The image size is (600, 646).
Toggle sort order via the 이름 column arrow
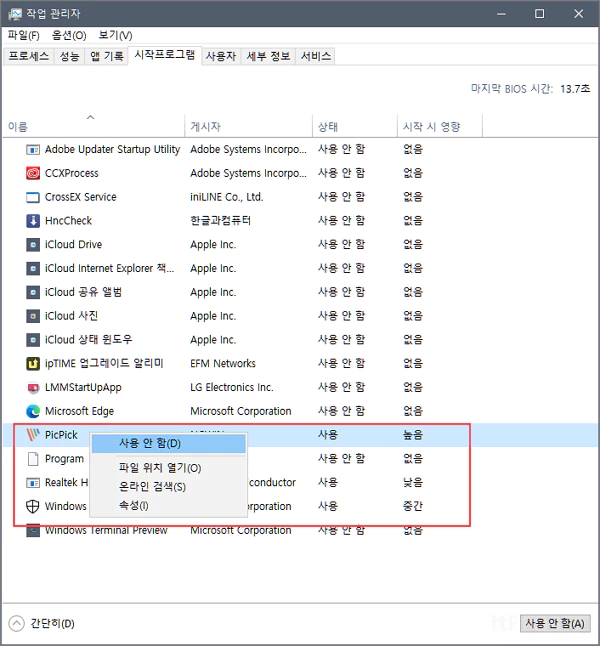91,117
